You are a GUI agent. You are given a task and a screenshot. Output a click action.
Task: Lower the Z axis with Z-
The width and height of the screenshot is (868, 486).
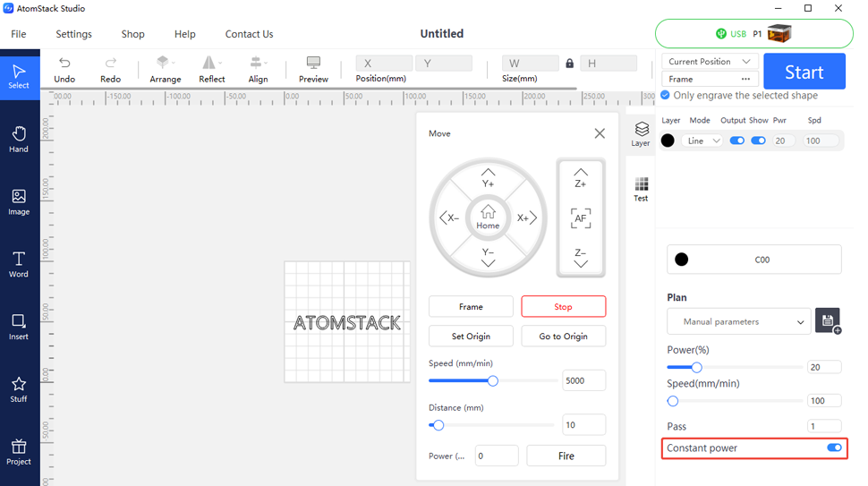click(580, 258)
